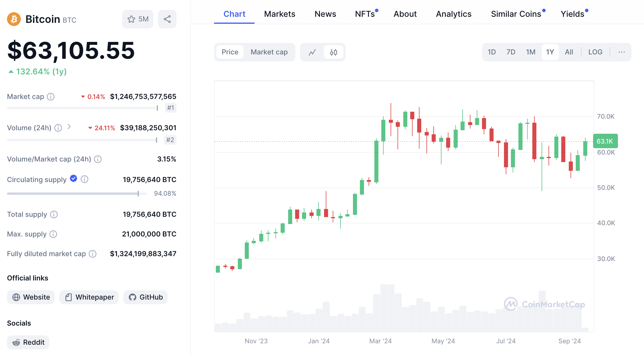Show info for Volume (24h)
This screenshot has width=644, height=356.
(58, 128)
